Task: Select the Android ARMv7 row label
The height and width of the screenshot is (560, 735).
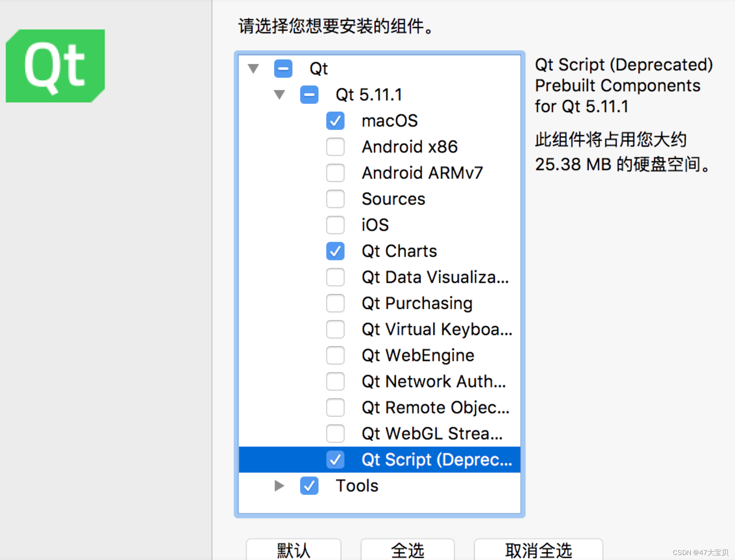Action: [422, 173]
